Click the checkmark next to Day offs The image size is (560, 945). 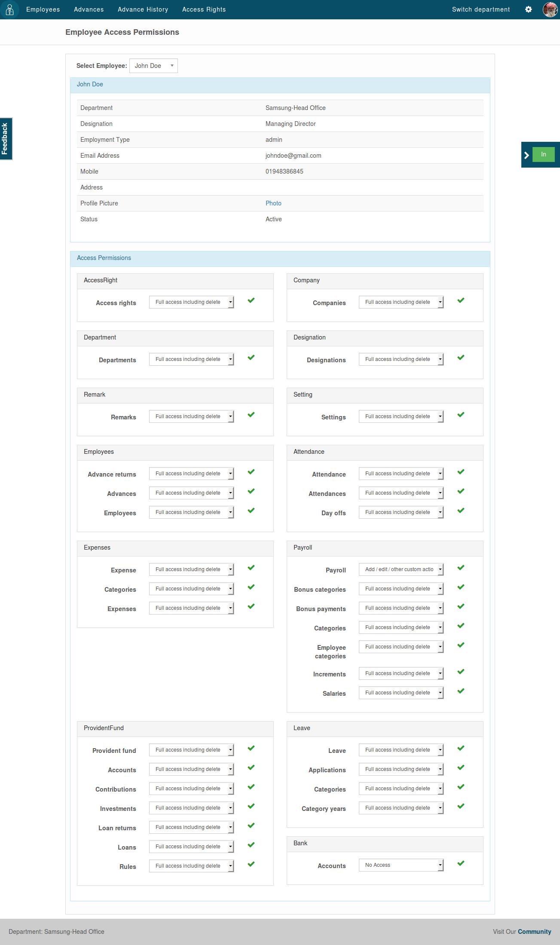[461, 511]
